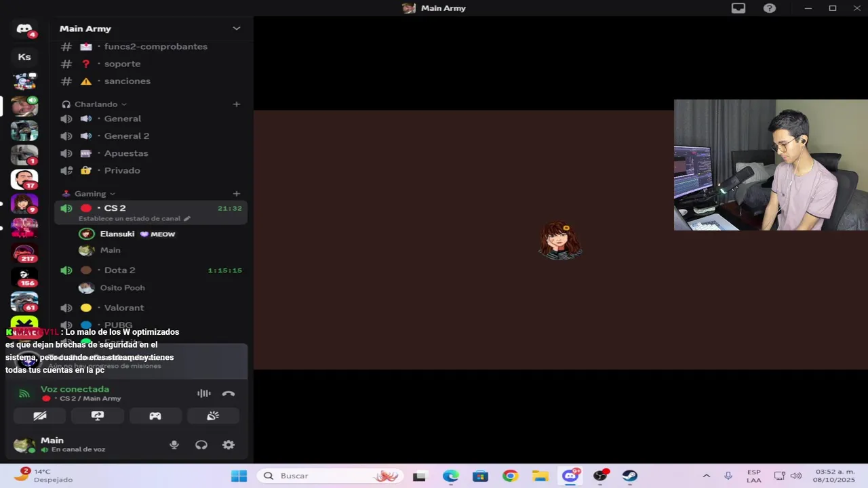The width and height of the screenshot is (868, 488).
Task: Open Google Chrome from the taskbar
Action: pos(510,476)
